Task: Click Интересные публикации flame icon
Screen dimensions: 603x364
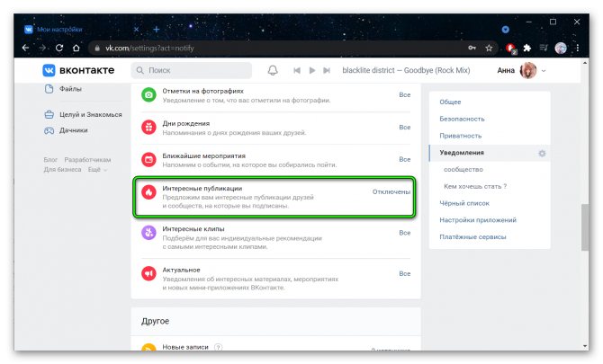Action: 148,191
